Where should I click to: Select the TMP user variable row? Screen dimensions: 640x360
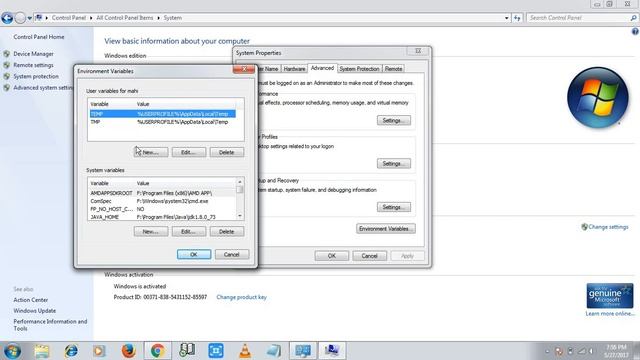pos(162,122)
